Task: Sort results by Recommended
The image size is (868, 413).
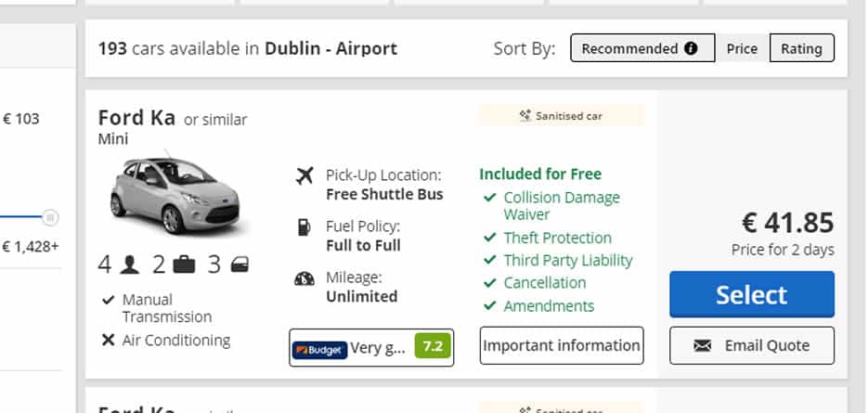Action: pyautogui.click(x=630, y=48)
